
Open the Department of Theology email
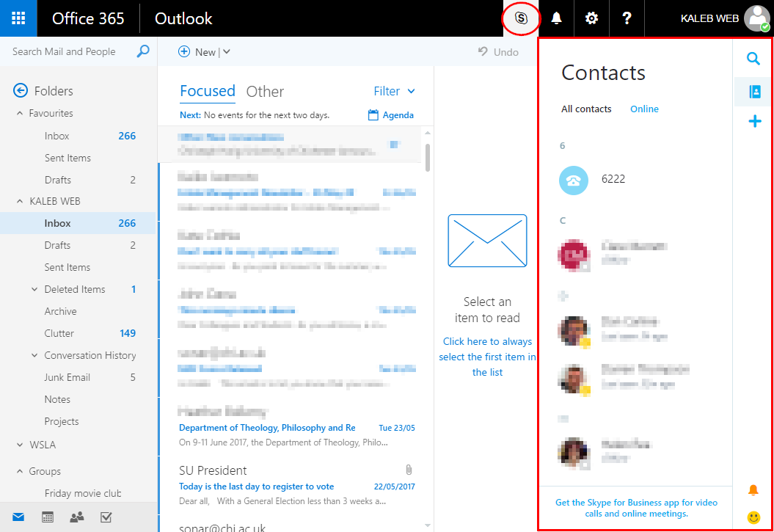tap(296, 427)
